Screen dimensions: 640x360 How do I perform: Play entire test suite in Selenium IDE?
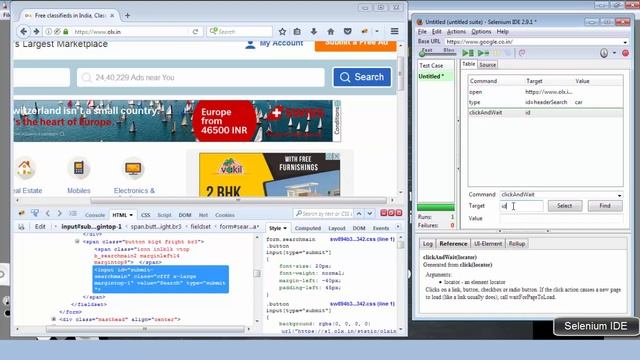click(x=468, y=53)
